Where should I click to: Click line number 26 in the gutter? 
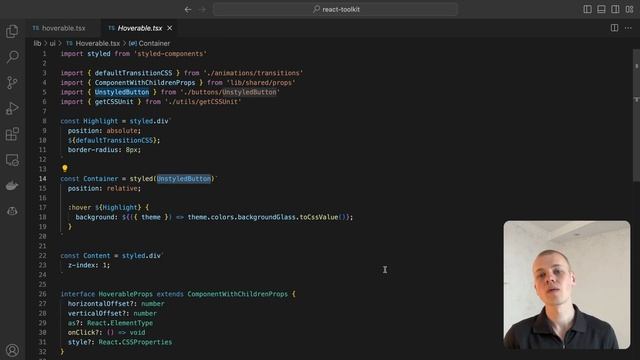click(42, 294)
